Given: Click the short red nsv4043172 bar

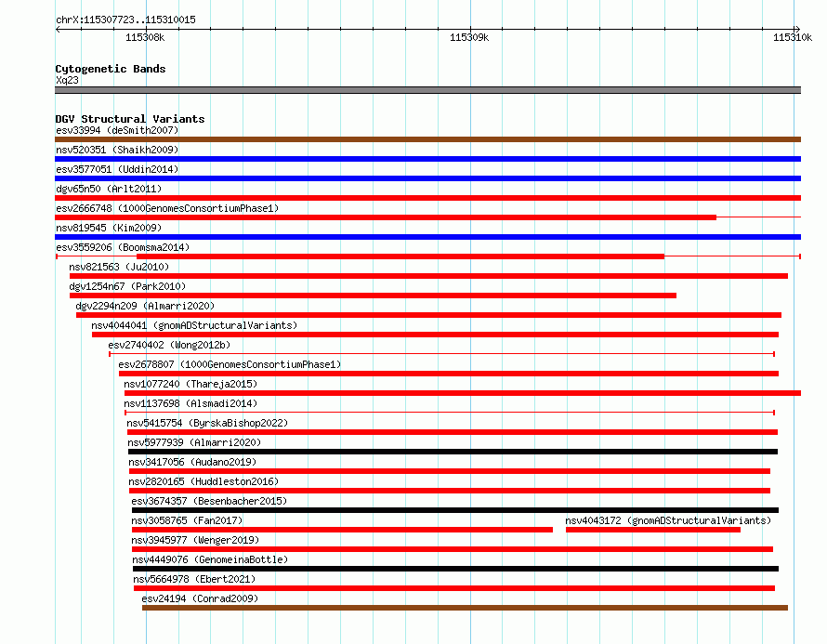Looking at the screenshot, I should click(653, 530).
